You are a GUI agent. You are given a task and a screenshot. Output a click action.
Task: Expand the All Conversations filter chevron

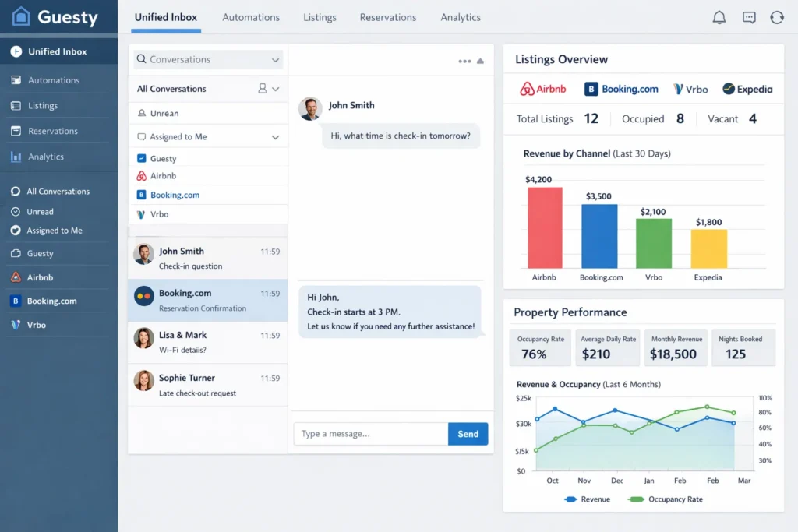pos(274,88)
